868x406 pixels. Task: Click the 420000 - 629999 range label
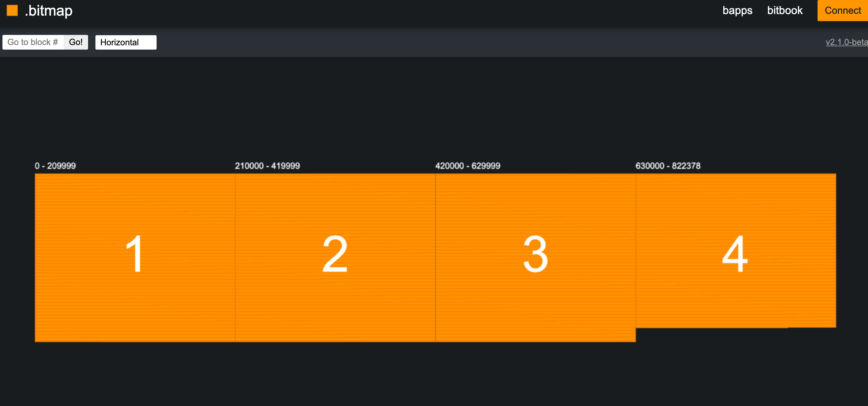[x=467, y=166]
